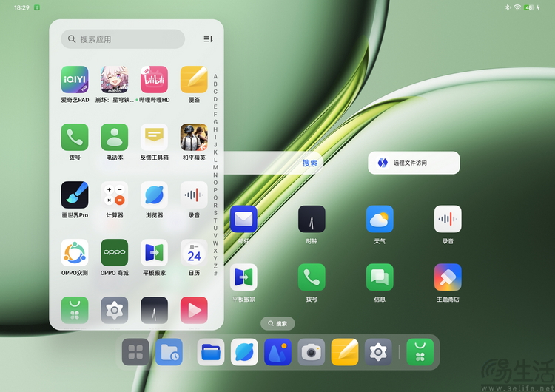Open notes icon in dock
The image size is (555, 392).
coord(345,352)
